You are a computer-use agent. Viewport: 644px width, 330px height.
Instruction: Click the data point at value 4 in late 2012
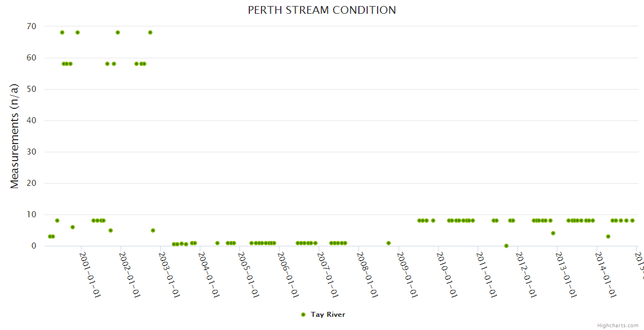pyautogui.click(x=553, y=233)
